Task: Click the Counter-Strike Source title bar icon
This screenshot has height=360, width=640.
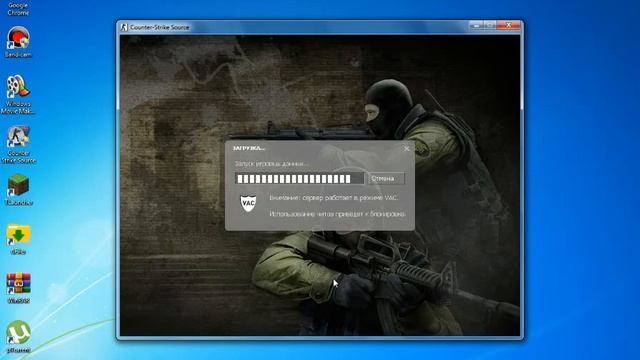Action: point(124,27)
